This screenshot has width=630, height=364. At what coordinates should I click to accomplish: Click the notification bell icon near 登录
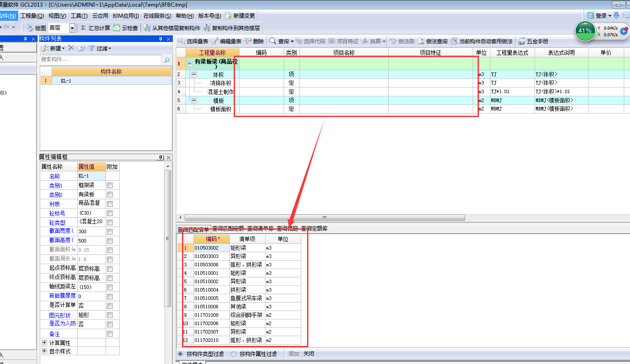(616, 15)
